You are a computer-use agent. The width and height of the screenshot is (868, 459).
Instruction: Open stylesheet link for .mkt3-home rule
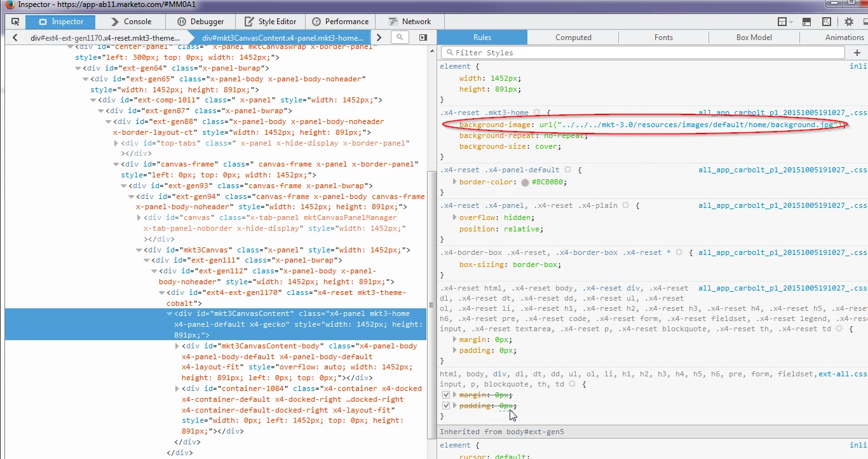[782, 113]
